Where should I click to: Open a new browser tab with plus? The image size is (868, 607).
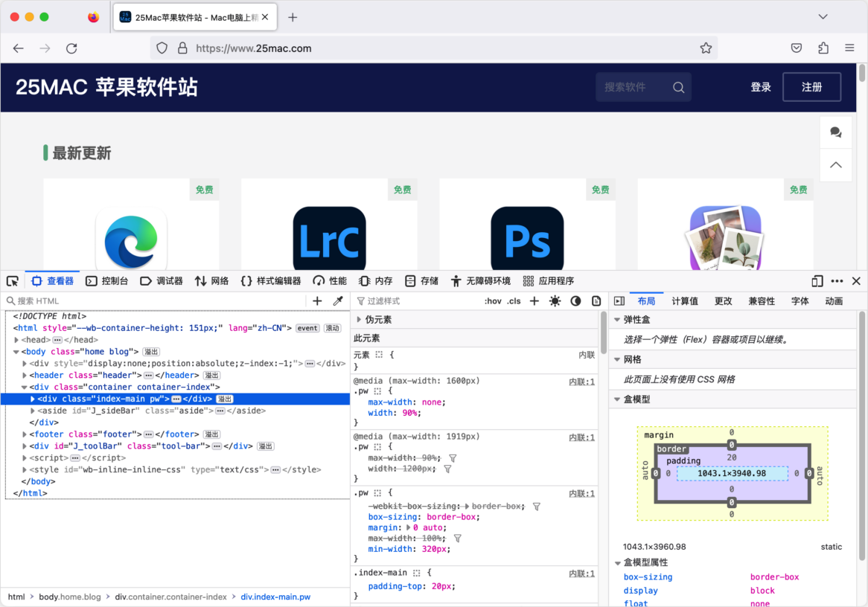(293, 18)
